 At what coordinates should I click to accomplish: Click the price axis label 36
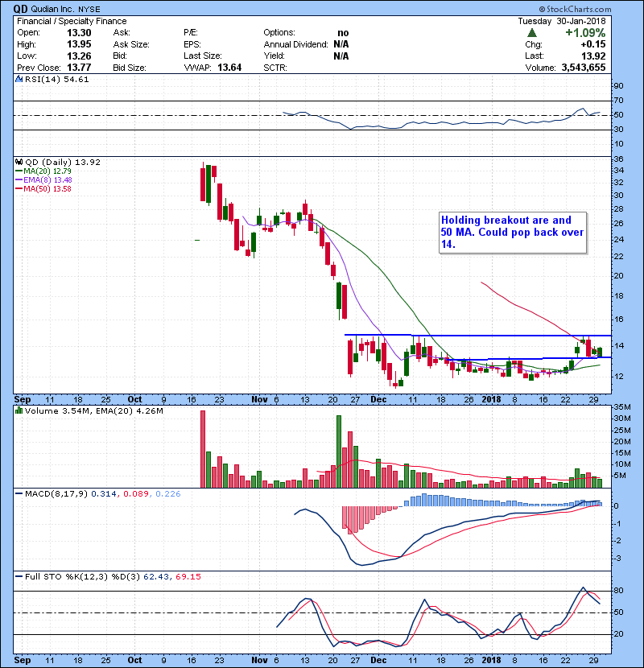[x=618, y=159]
